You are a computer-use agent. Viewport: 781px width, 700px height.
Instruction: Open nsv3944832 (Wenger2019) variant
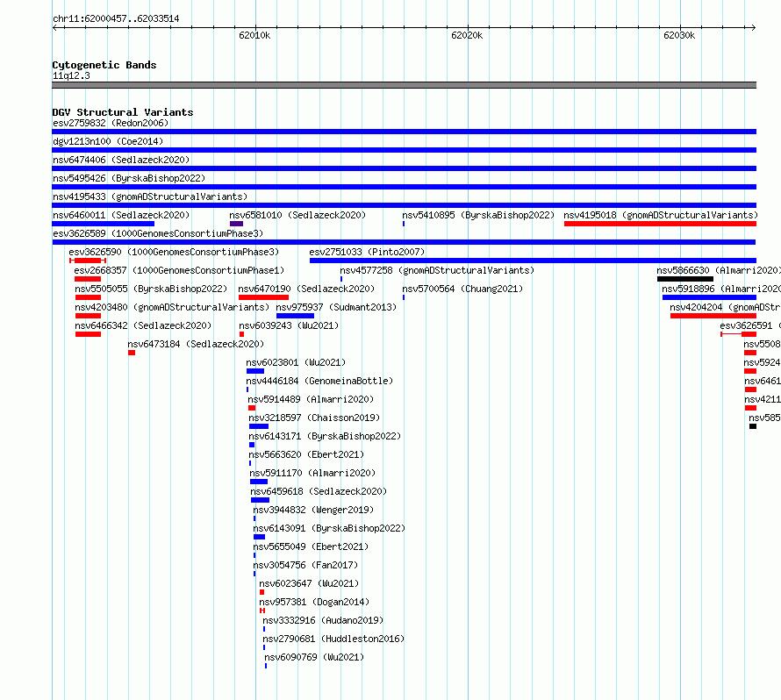[313, 510]
